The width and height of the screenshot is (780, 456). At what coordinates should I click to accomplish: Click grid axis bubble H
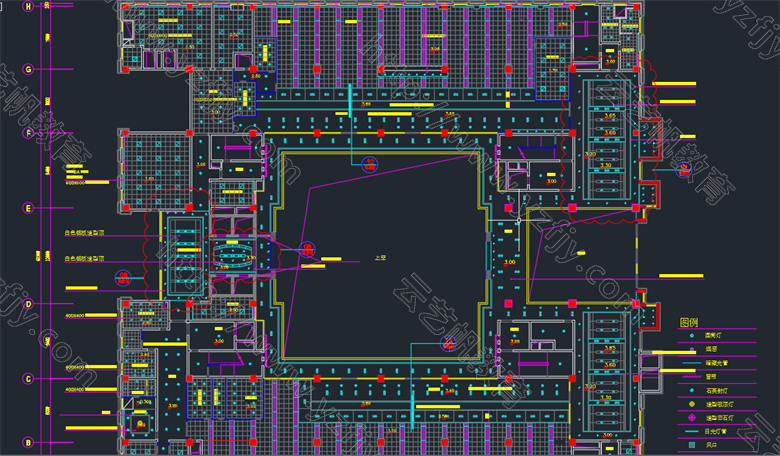[x=28, y=6]
